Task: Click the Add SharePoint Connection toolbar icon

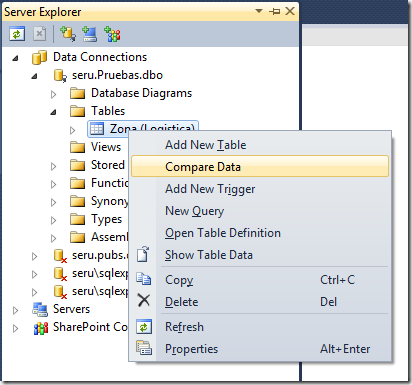Action: point(112,34)
